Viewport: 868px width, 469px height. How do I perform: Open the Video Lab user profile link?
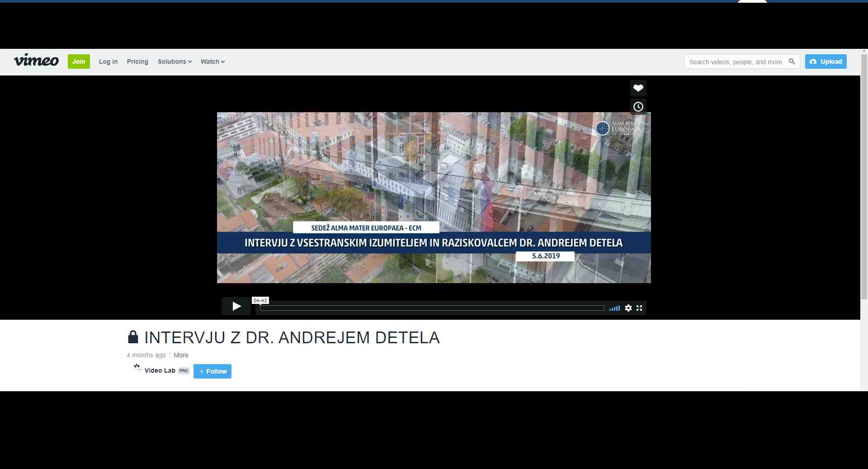[x=160, y=370]
